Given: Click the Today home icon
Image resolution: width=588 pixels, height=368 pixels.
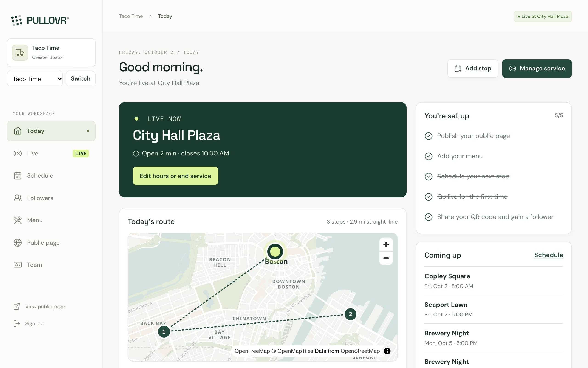Looking at the screenshot, I should [18, 131].
